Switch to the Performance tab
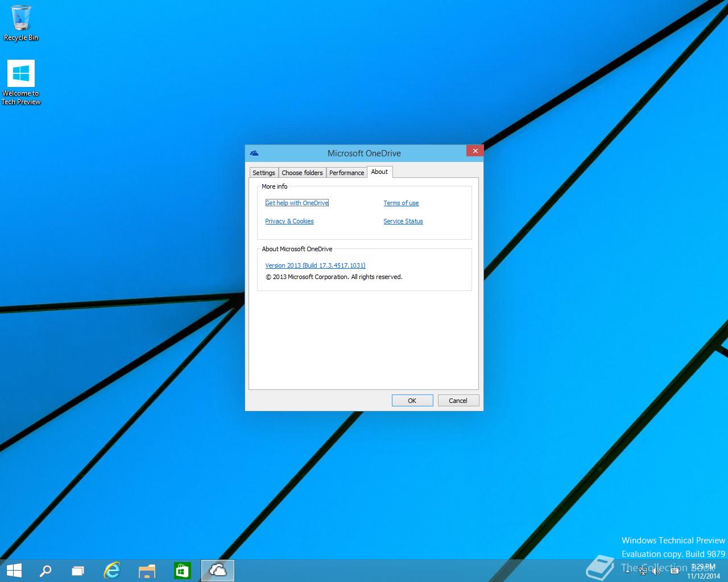This screenshot has height=582, width=728. pyautogui.click(x=346, y=173)
